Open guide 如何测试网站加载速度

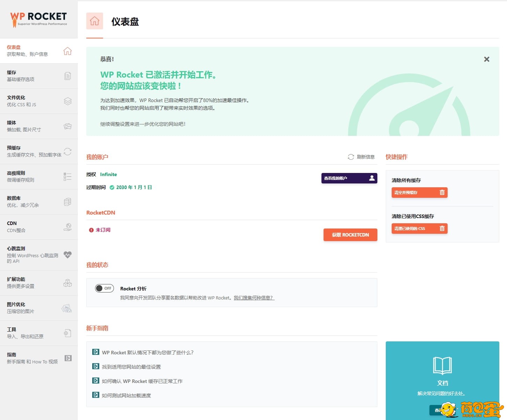pyautogui.click(x=126, y=395)
